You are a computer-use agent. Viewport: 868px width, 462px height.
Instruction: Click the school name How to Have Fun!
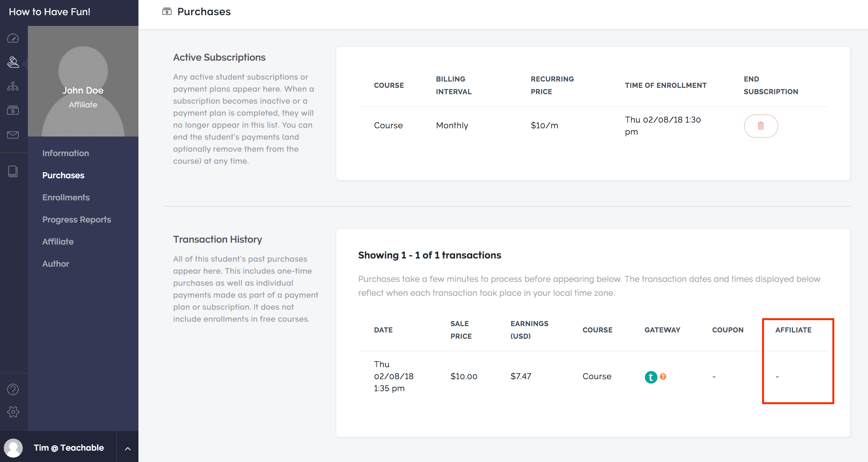tap(50, 12)
